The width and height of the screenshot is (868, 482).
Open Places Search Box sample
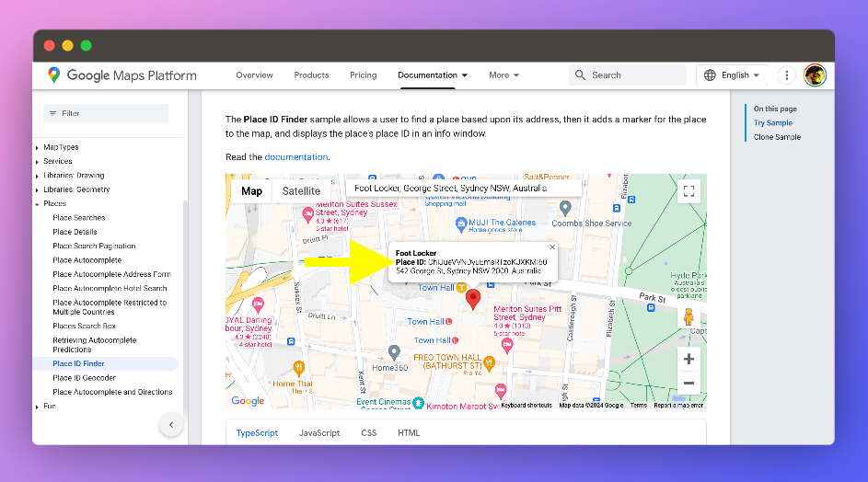[84, 326]
